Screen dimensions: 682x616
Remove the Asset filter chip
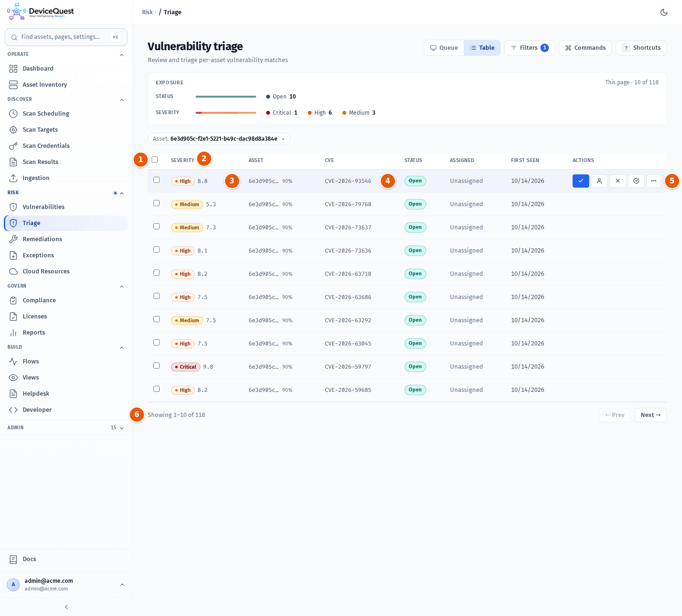tap(283, 139)
